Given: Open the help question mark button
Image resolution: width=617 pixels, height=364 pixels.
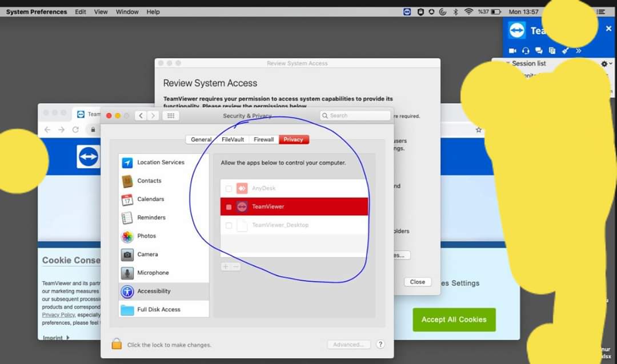Looking at the screenshot, I should 380,345.
